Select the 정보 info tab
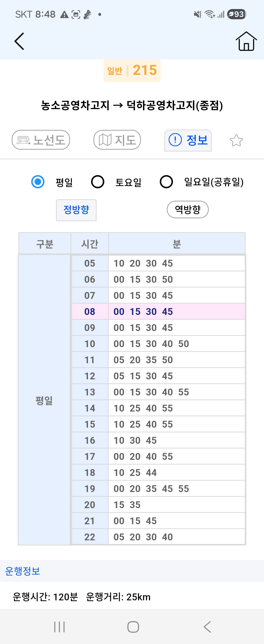 (188, 140)
